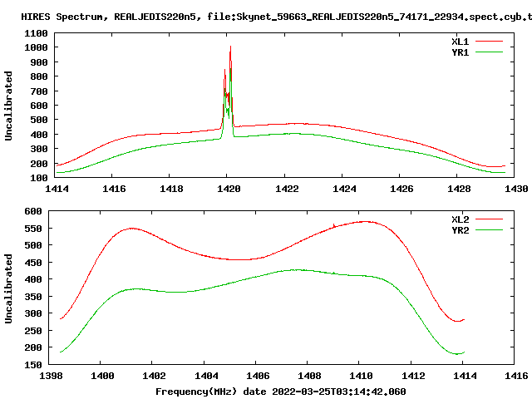The width and height of the screenshot is (532, 399).
Task: Click the YR2 legend label
Action: [x=460, y=230]
